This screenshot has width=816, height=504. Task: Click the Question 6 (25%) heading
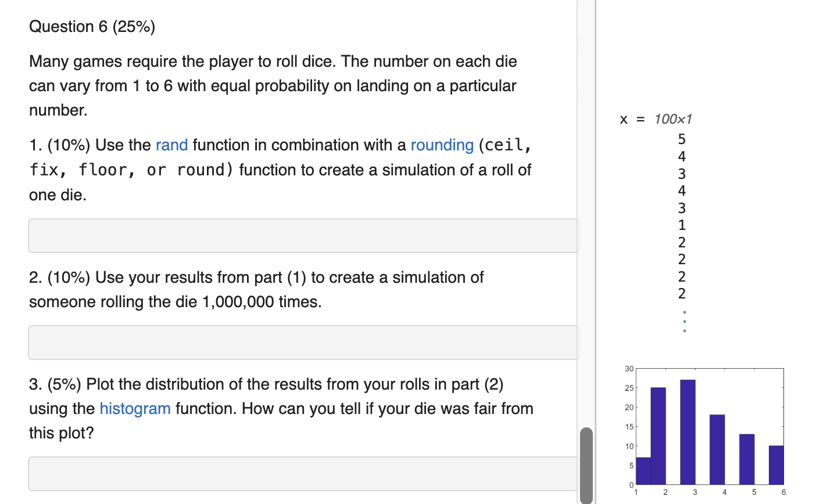pos(92,26)
